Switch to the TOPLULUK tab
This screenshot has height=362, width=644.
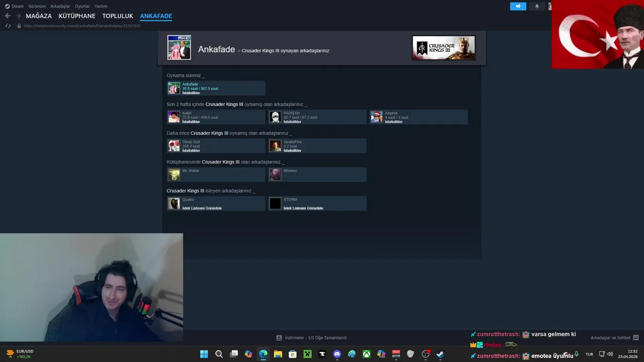tap(118, 16)
